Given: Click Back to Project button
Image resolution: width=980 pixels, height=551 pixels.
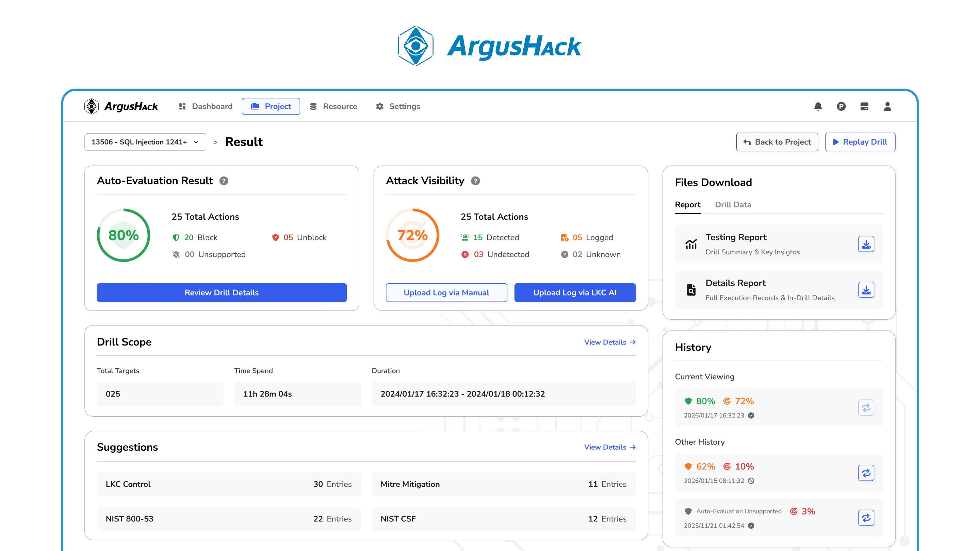Looking at the screenshot, I should [777, 142].
